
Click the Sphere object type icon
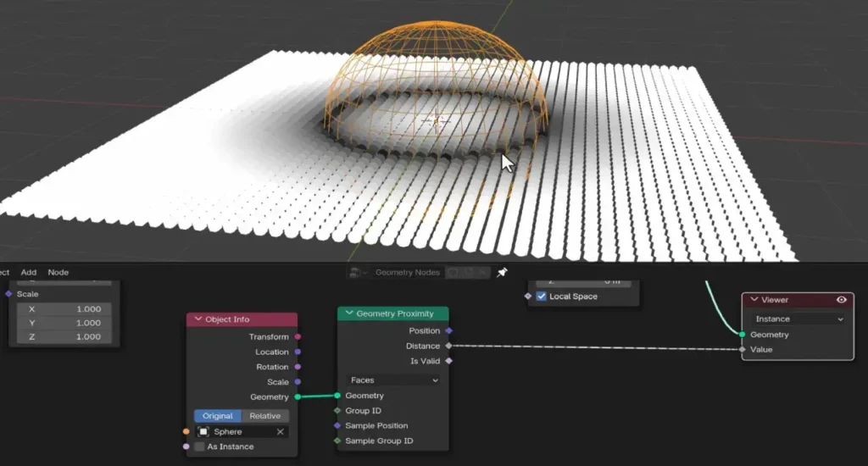[x=203, y=431]
